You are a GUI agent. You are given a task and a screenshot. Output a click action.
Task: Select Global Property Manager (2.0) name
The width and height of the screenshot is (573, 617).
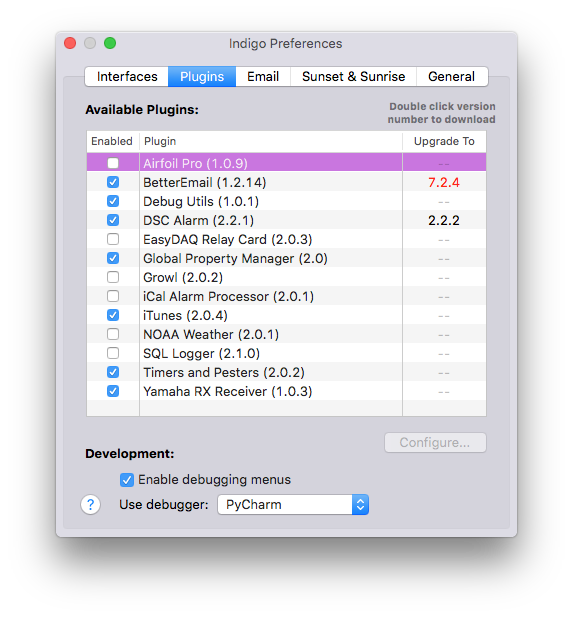[235, 259]
